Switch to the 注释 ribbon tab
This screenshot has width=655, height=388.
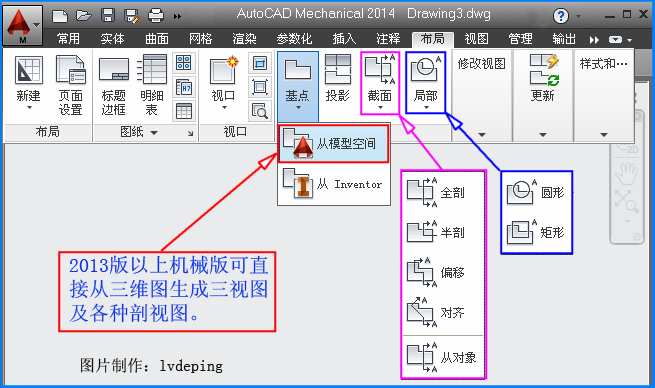(388, 39)
